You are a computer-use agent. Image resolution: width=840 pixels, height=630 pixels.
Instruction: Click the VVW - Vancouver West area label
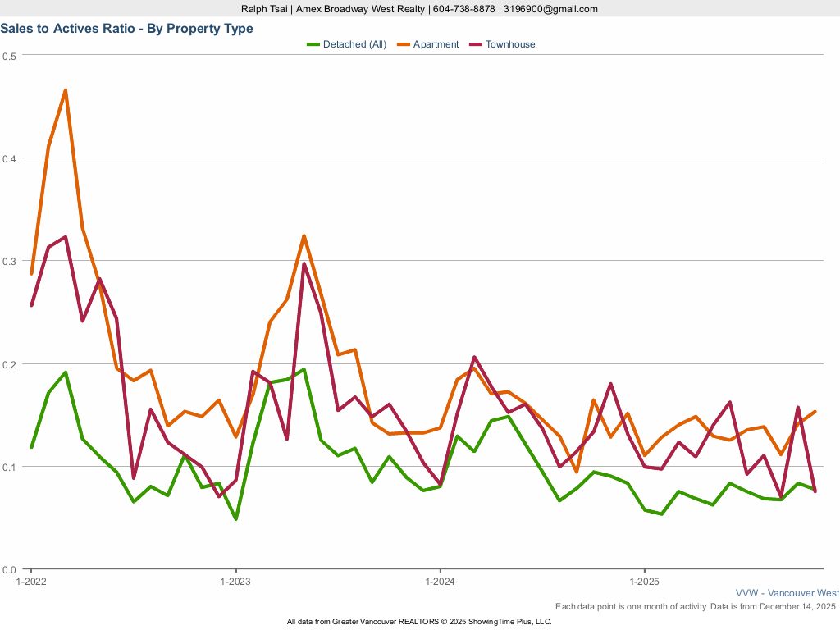(x=787, y=593)
